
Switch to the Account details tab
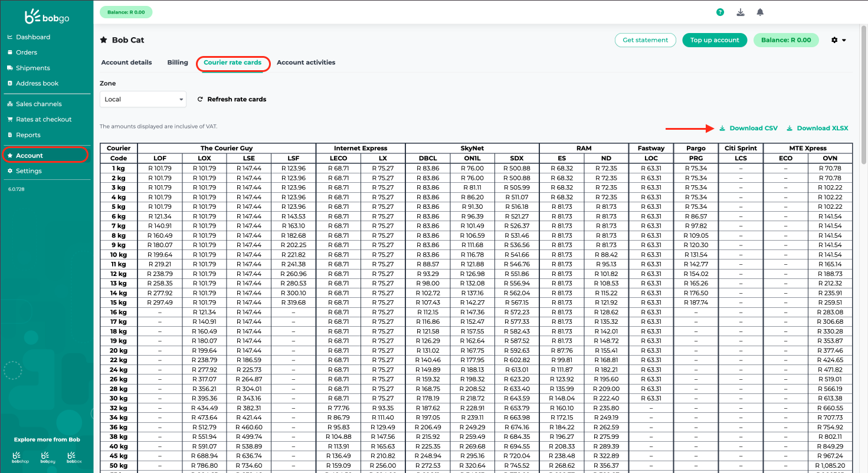tap(126, 63)
